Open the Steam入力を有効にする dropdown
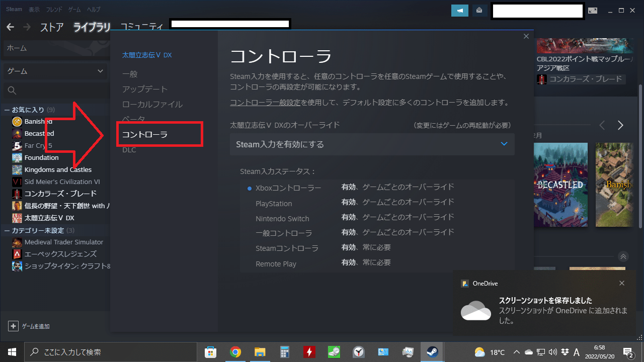 [x=372, y=144]
